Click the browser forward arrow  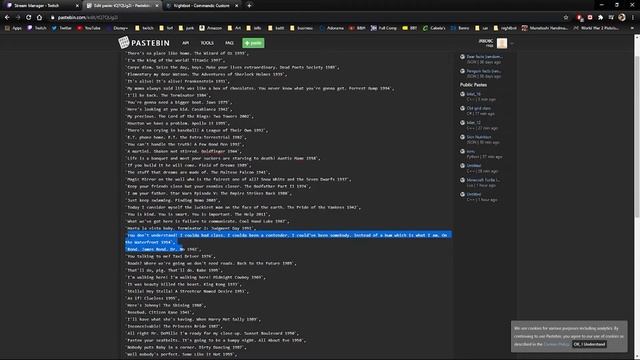coord(18,17)
